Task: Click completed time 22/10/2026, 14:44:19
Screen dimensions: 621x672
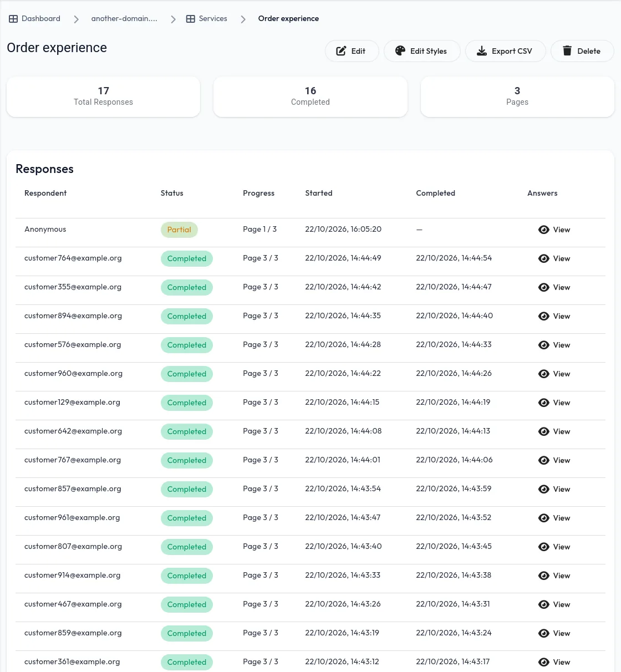Action: (453, 402)
